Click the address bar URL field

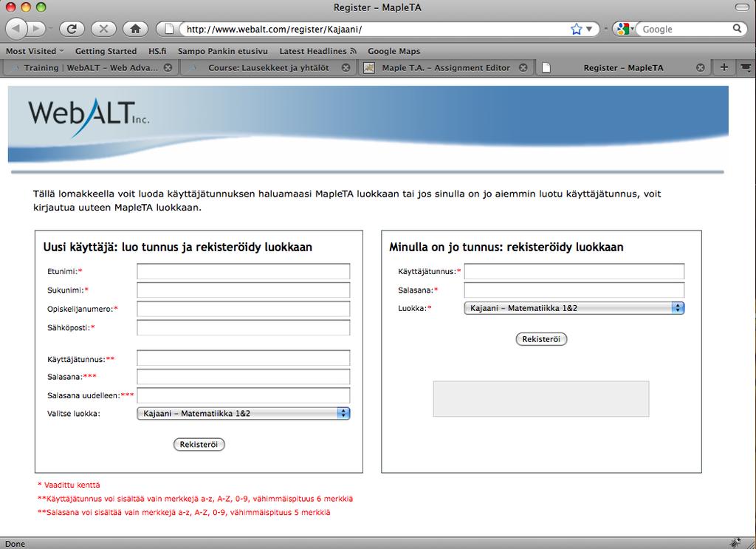point(376,29)
